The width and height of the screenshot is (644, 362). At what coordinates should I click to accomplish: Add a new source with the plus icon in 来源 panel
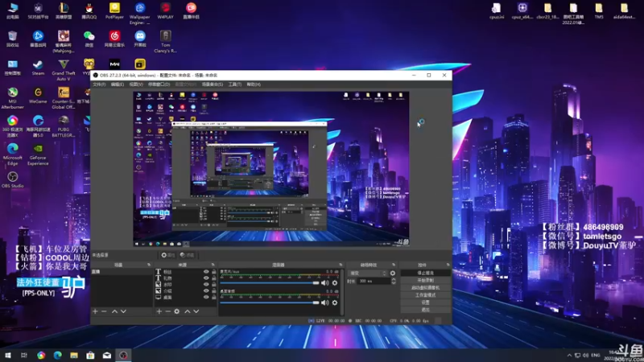coord(159,311)
